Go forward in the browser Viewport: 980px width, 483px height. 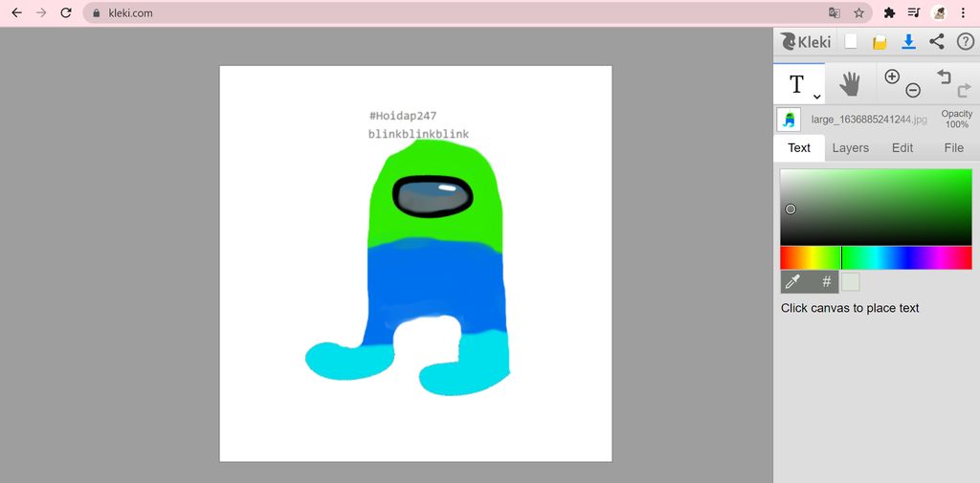tap(41, 12)
